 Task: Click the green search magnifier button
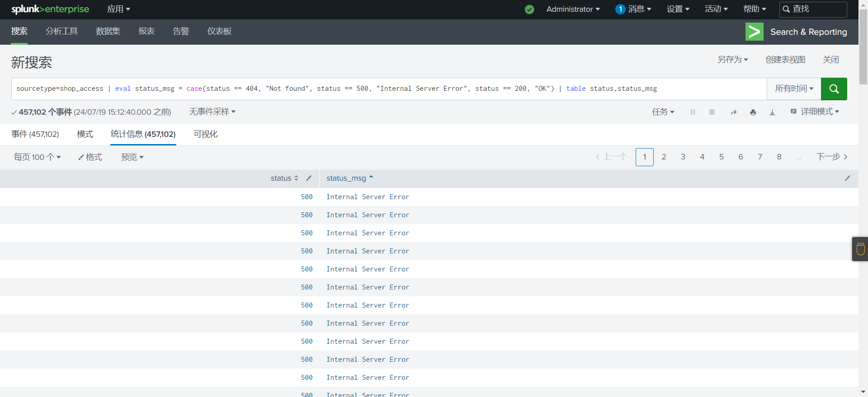click(834, 89)
